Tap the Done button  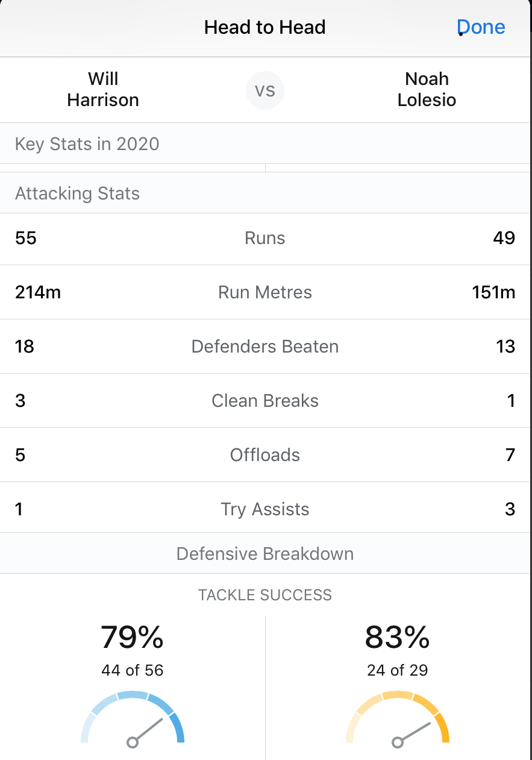[481, 27]
